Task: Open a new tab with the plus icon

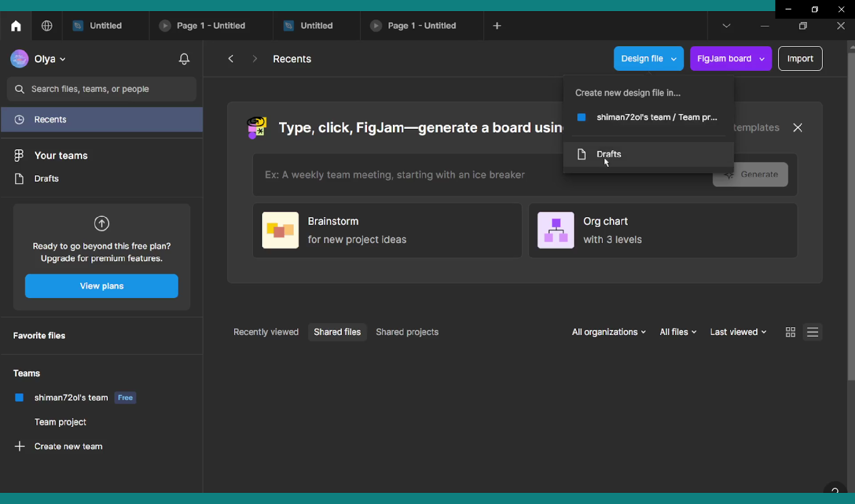Action: point(497,26)
